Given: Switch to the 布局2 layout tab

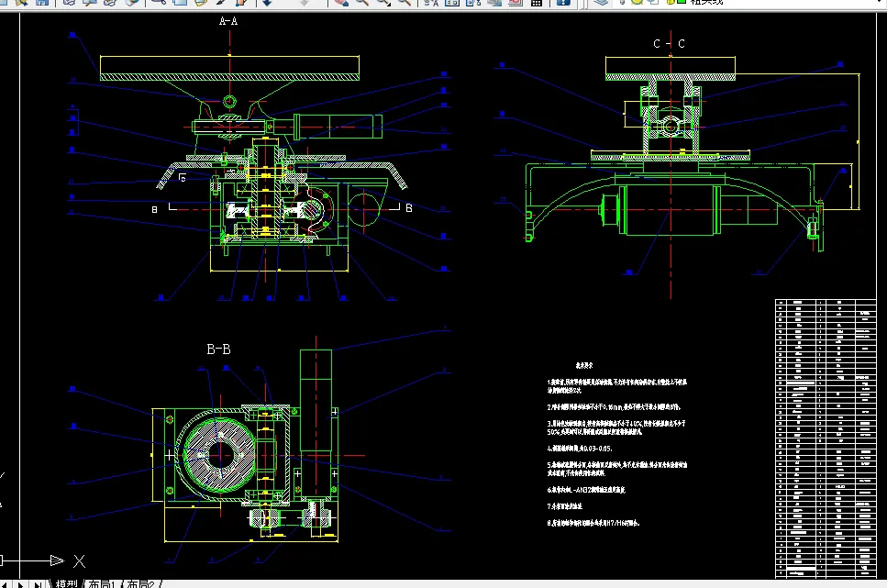Looking at the screenshot, I should (x=140, y=583).
